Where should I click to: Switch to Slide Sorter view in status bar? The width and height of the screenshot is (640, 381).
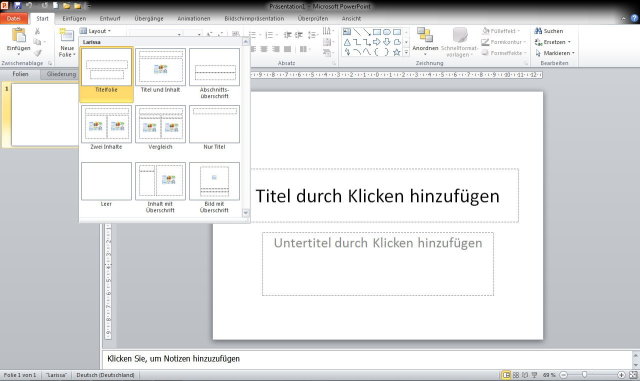(516, 375)
